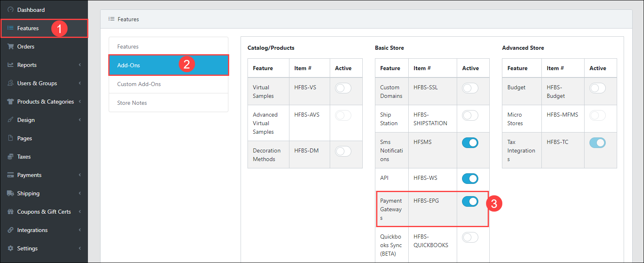Screen dimensions: 644x263
Task: Open Taxes from the sidebar menu
Action: 24,157
